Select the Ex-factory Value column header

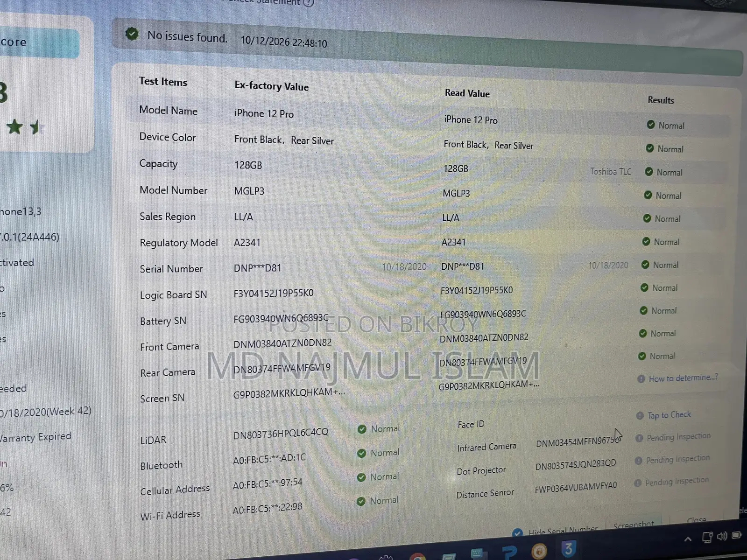tap(271, 86)
